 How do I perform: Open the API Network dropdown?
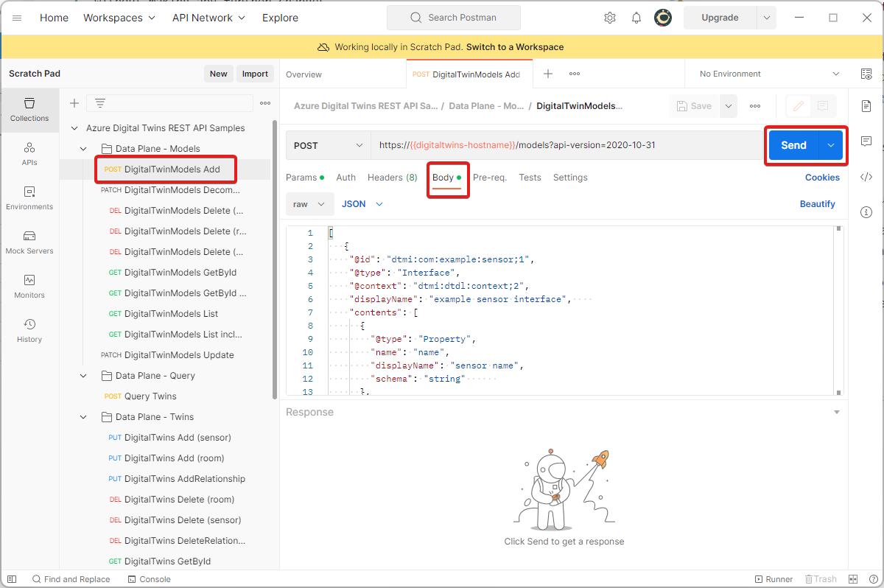pyautogui.click(x=208, y=18)
